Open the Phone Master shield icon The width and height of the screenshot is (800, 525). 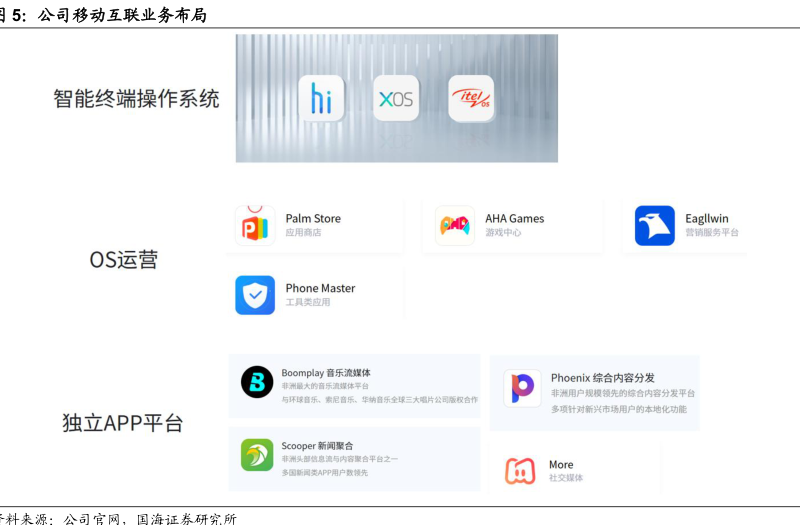(255, 295)
